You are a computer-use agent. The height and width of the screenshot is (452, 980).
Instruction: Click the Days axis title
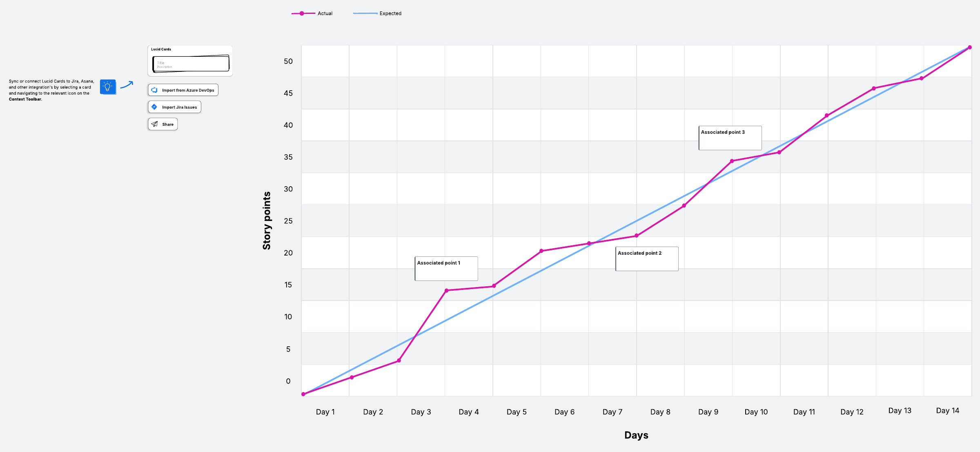[x=636, y=435]
